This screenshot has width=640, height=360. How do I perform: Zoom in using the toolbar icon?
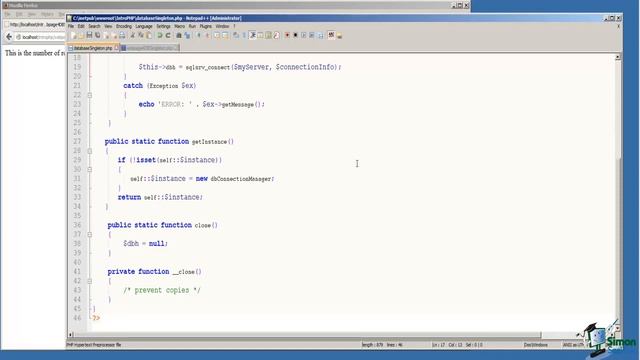coord(199,36)
